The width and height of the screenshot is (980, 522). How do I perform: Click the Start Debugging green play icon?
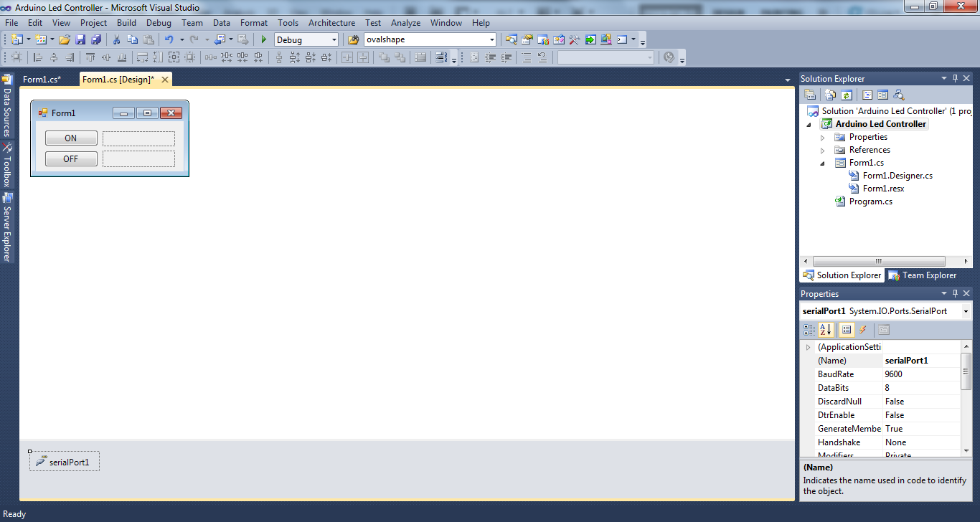coord(264,39)
